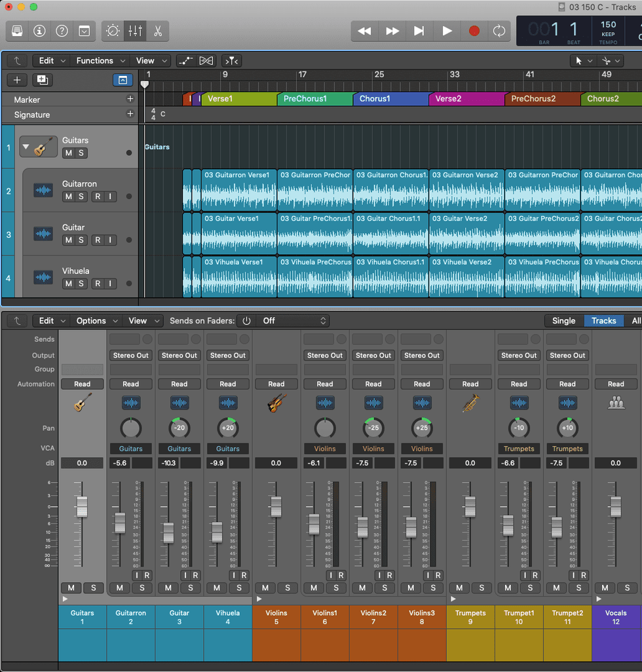This screenshot has width=642, height=672.
Task: Mute the Guitarron track in header
Action: pos(68,196)
